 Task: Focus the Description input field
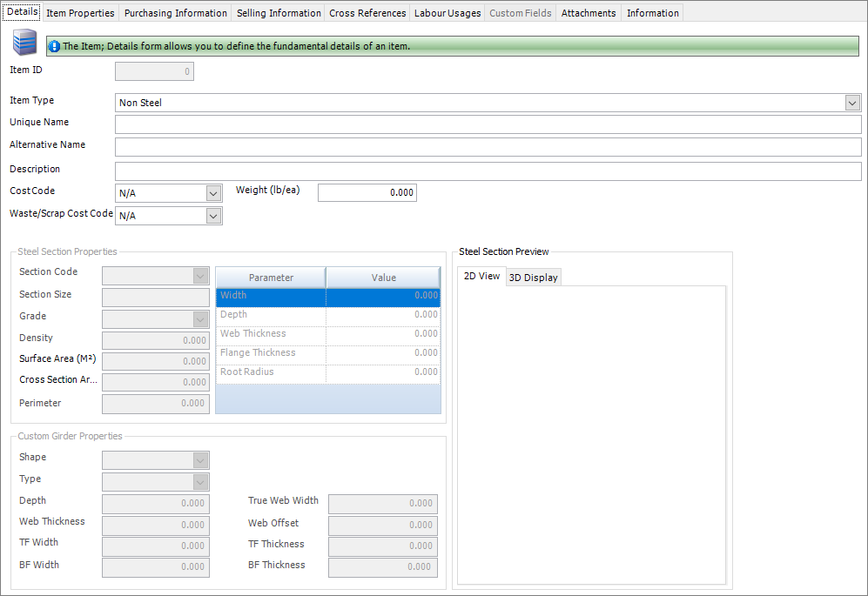pos(488,171)
